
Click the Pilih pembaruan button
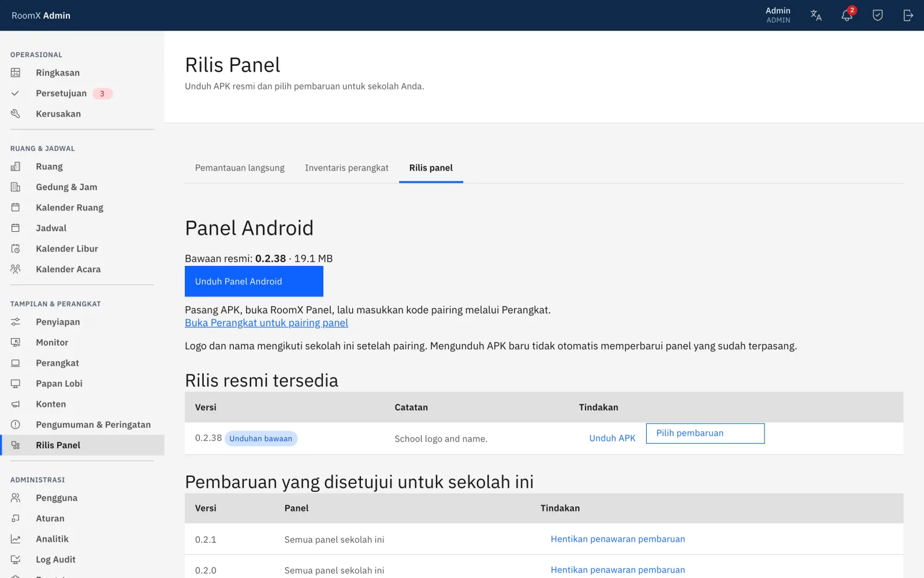click(705, 433)
